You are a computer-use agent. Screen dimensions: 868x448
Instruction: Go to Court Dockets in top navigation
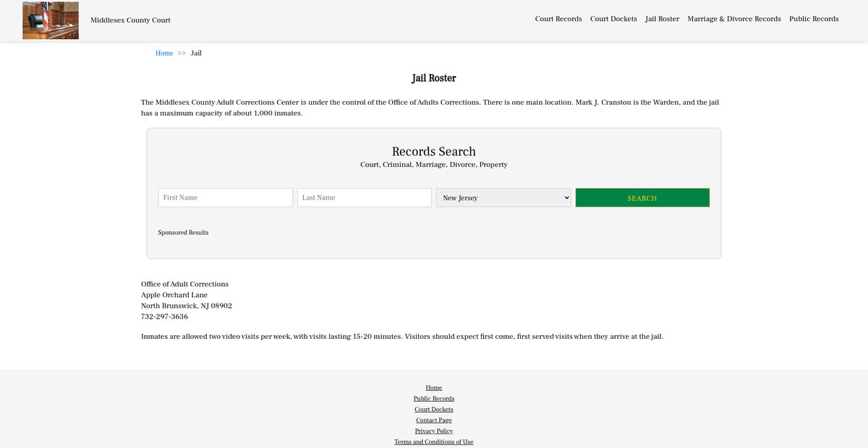[613, 19]
